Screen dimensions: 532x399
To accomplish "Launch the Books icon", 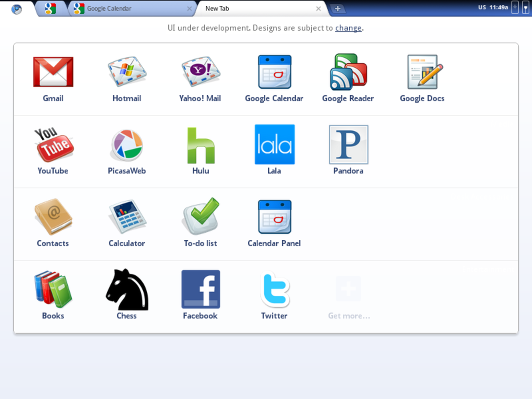I will coord(53,289).
